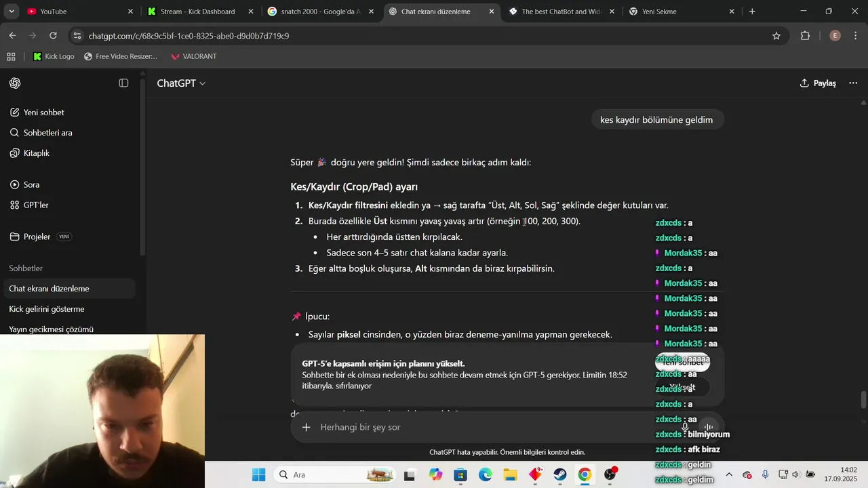Close the Yeni Sekme tab
Image resolution: width=868 pixels, height=488 pixels.
point(732,12)
